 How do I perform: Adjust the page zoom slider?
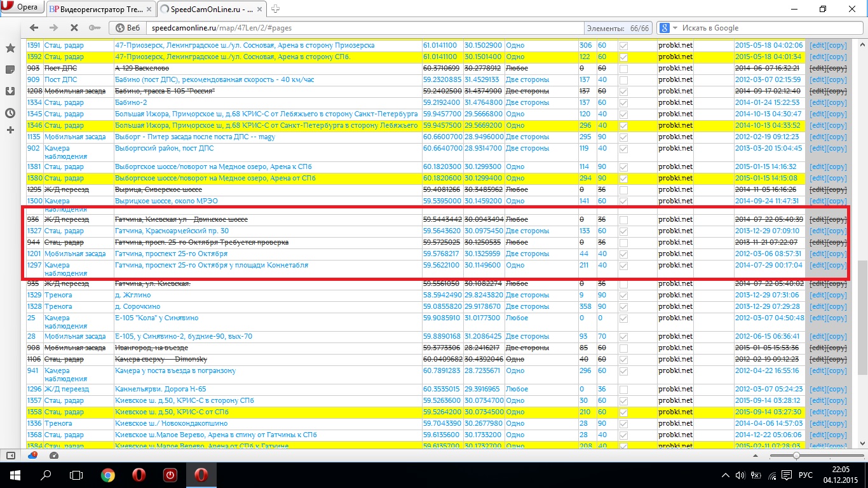point(796,456)
